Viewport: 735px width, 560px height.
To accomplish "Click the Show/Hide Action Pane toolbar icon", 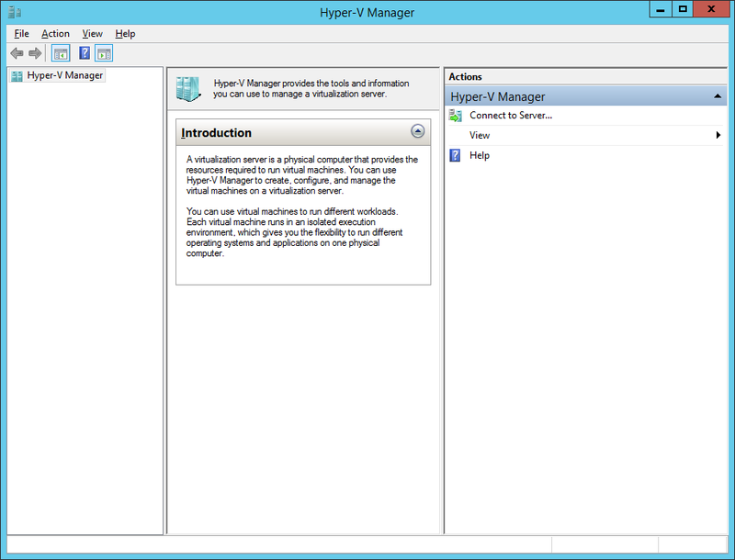I will click(x=104, y=52).
